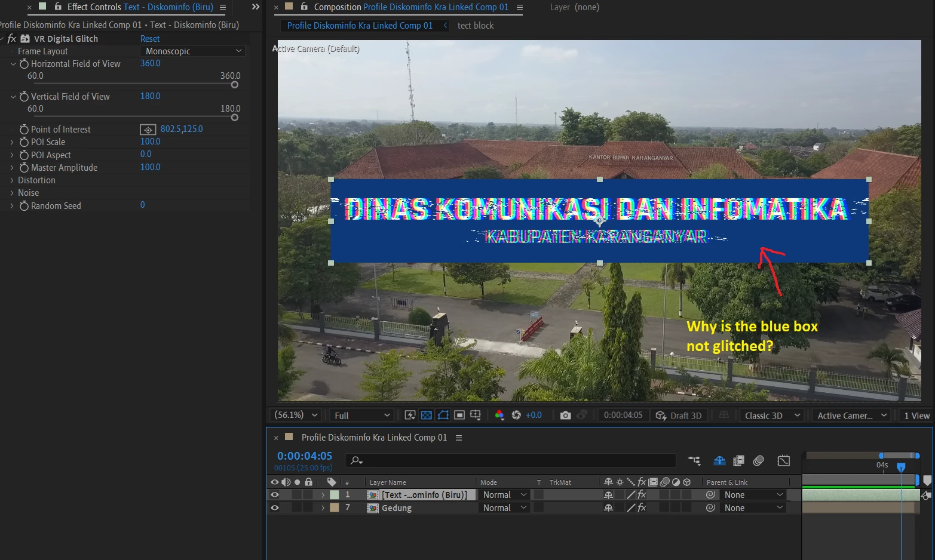Toggle Mask and Shape Path Visibility
The height and width of the screenshot is (560, 935).
click(x=443, y=416)
